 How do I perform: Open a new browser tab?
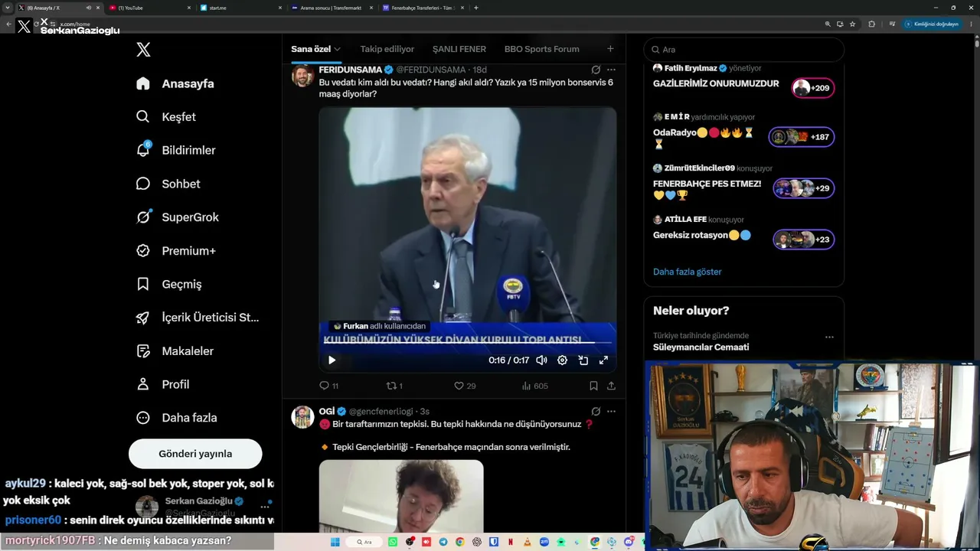click(476, 8)
